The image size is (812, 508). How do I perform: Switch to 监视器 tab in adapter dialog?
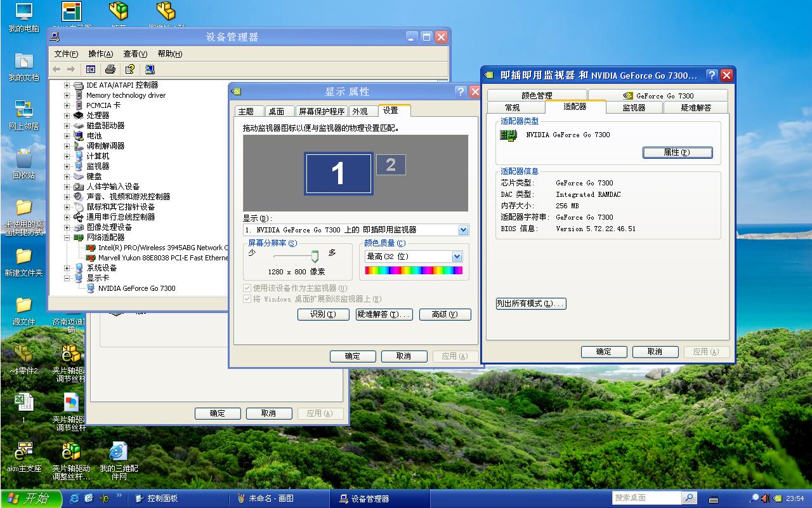[634, 107]
